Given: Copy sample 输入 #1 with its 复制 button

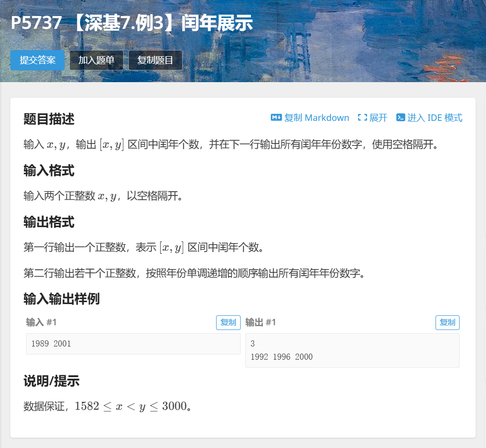Looking at the screenshot, I should point(228,322).
